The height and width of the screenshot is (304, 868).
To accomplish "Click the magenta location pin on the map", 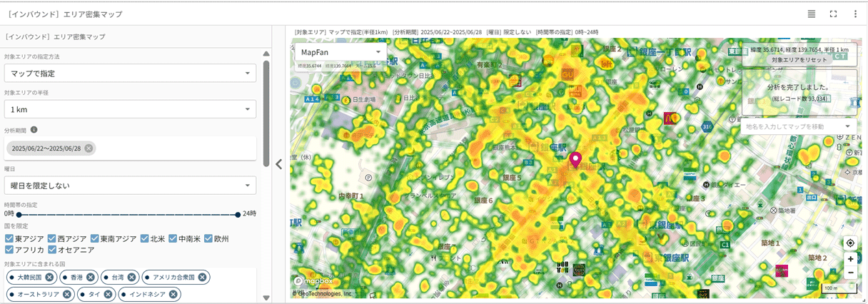I will tap(575, 158).
